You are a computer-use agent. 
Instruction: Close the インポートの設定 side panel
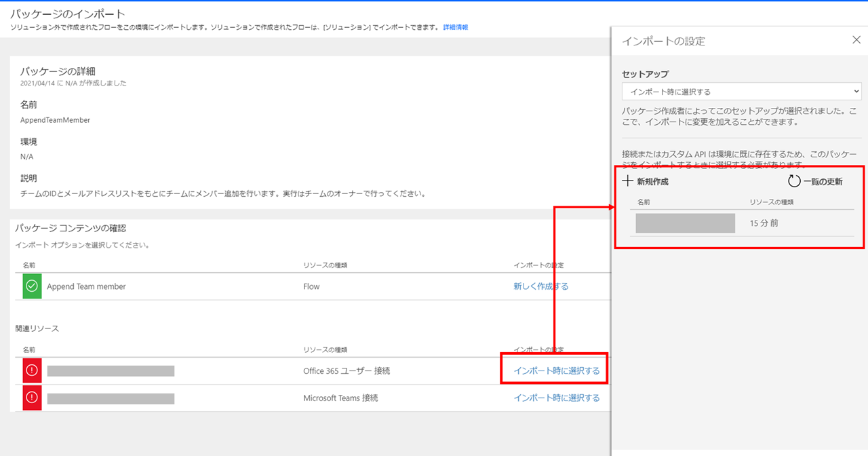coord(856,39)
